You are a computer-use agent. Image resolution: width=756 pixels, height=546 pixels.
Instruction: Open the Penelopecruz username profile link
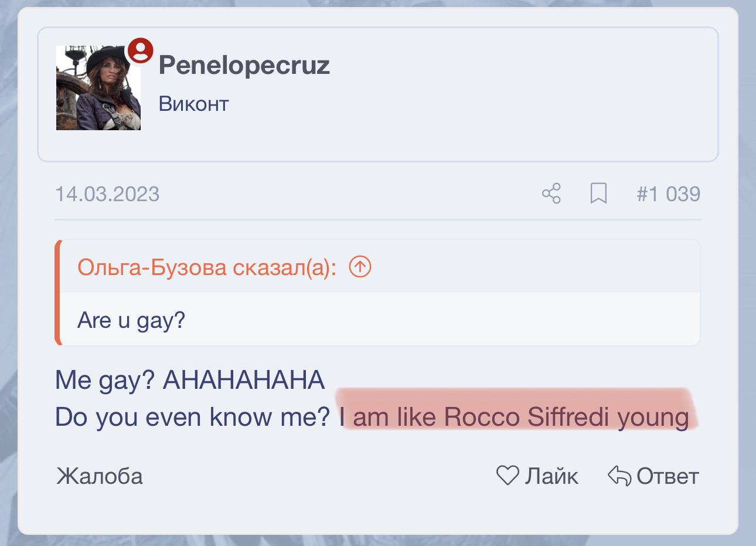(x=244, y=65)
